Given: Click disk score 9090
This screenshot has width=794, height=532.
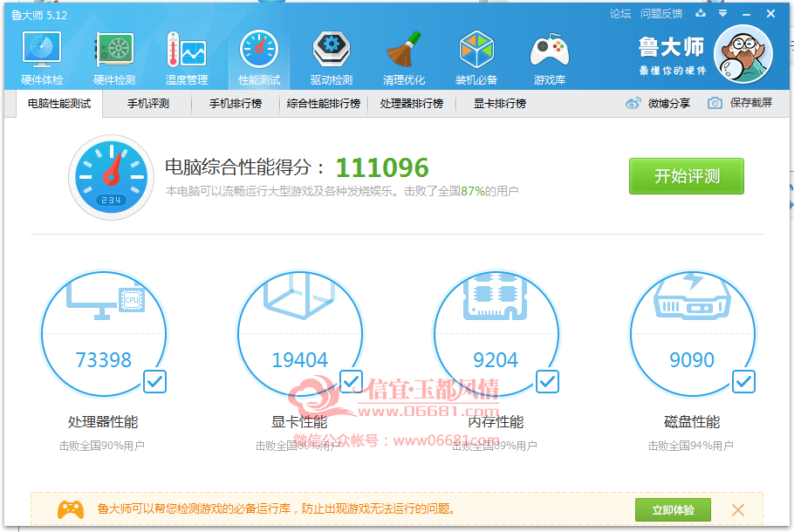Looking at the screenshot, I should pyautogui.click(x=692, y=360).
